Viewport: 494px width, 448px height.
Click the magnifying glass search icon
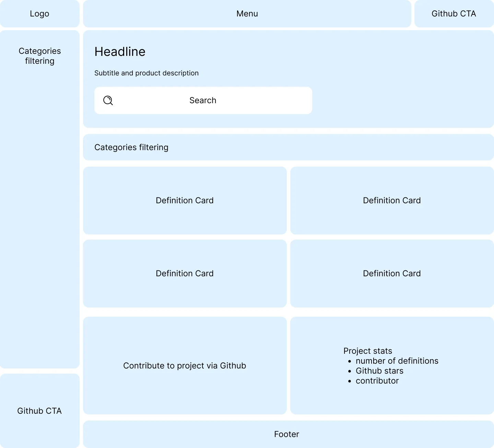tap(108, 100)
